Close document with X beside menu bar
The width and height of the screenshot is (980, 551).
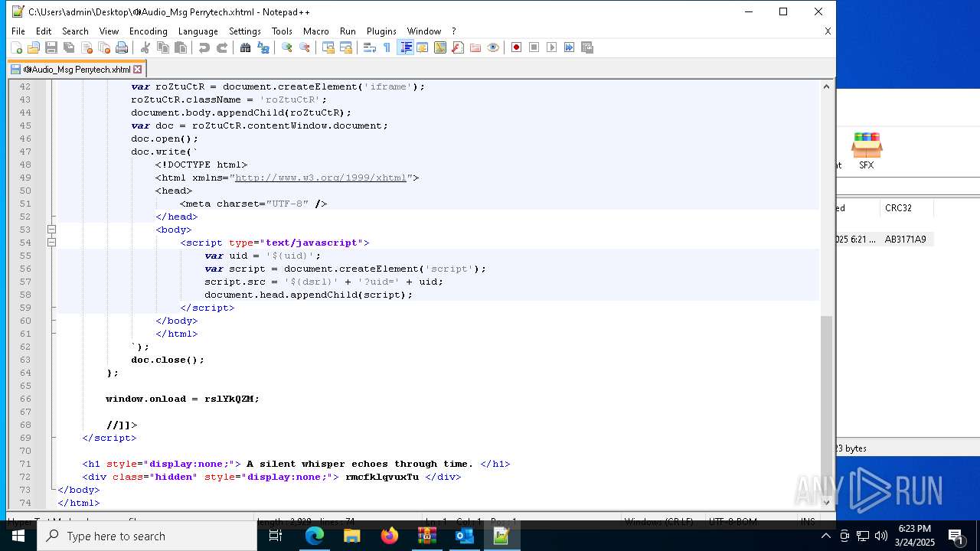click(828, 31)
